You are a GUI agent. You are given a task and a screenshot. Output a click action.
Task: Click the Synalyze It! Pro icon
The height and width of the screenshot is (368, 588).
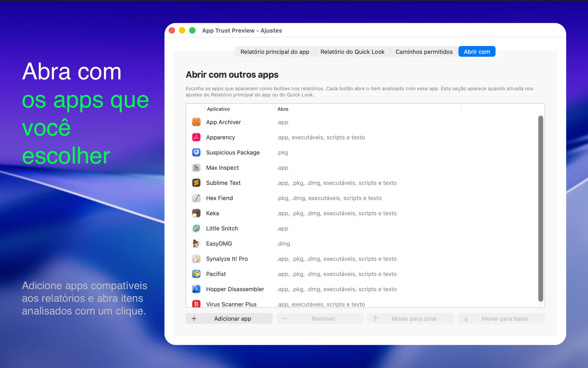[196, 259]
